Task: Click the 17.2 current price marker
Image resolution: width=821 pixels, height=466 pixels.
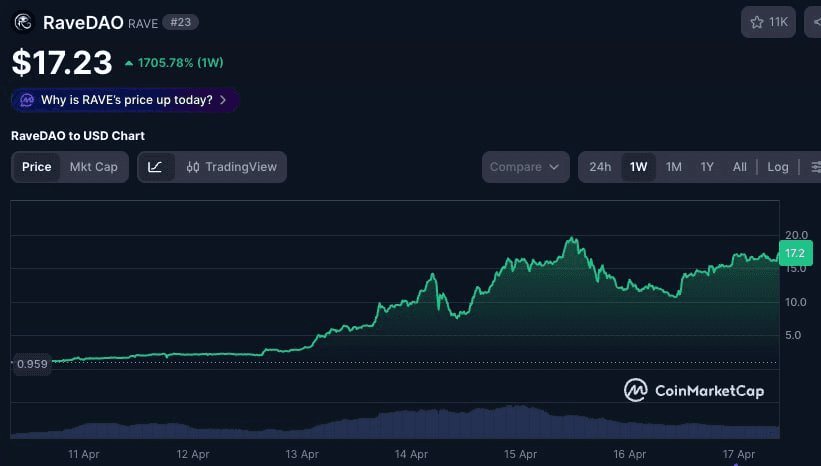Action: tap(795, 253)
